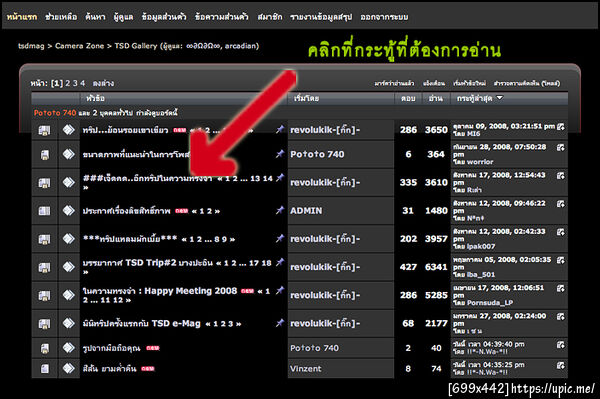Jump to page 9 of ***ทริปแหลมผักเบี้ย*** topic

click(x=224, y=239)
